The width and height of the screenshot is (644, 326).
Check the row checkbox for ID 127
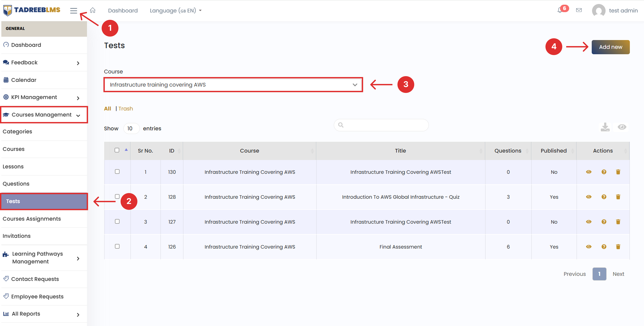(x=117, y=222)
